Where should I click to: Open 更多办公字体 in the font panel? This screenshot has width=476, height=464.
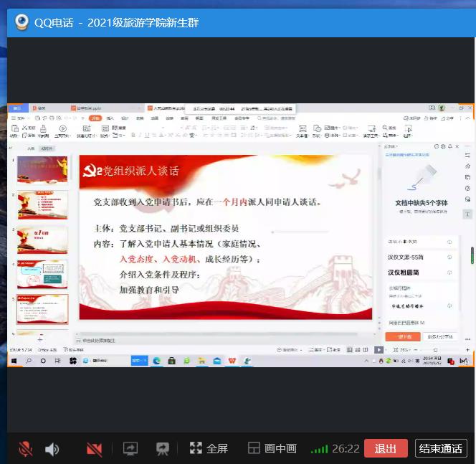click(x=439, y=336)
